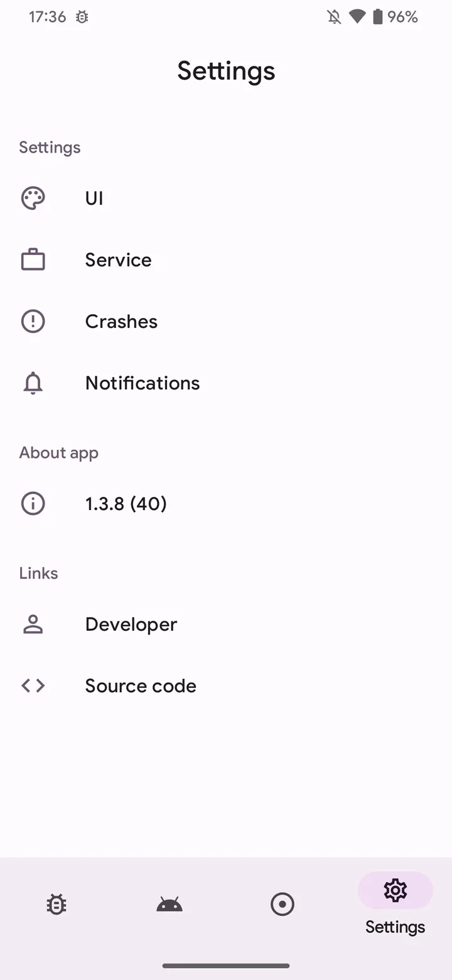The width and height of the screenshot is (452, 980).
Task: Tap the 1.3.8 (40) version entry
Action: 226,504
